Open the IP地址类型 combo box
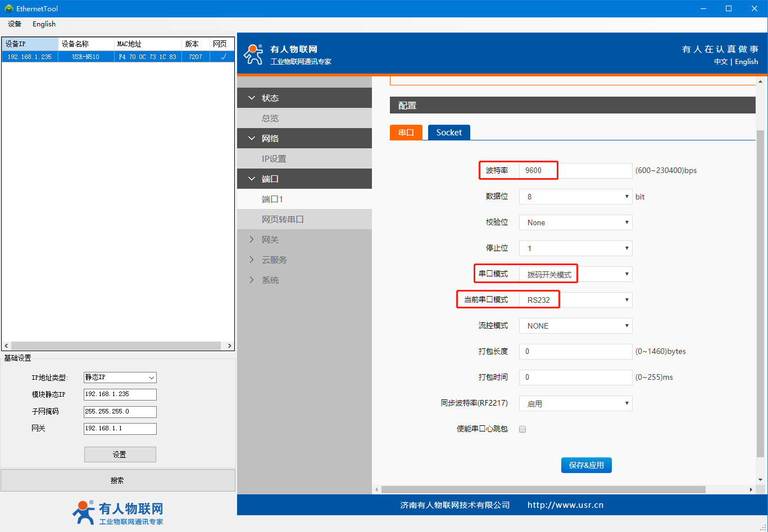This screenshot has width=768, height=532. (x=120, y=378)
